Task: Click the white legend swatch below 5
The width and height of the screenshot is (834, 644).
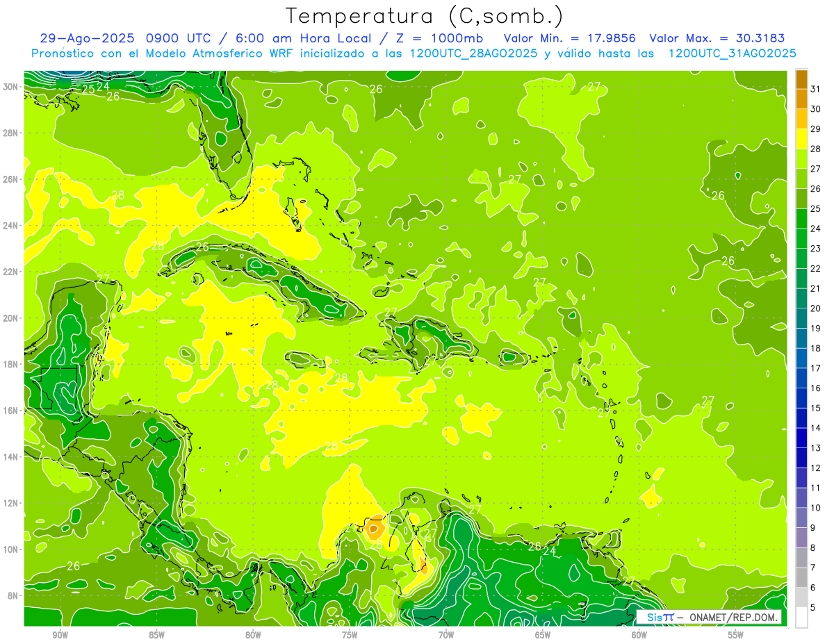Action: pos(801,618)
